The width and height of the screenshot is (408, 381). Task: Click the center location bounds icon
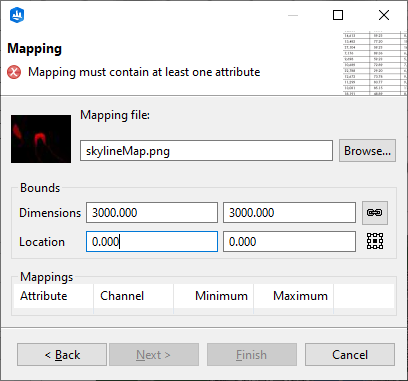[x=375, y=241]
